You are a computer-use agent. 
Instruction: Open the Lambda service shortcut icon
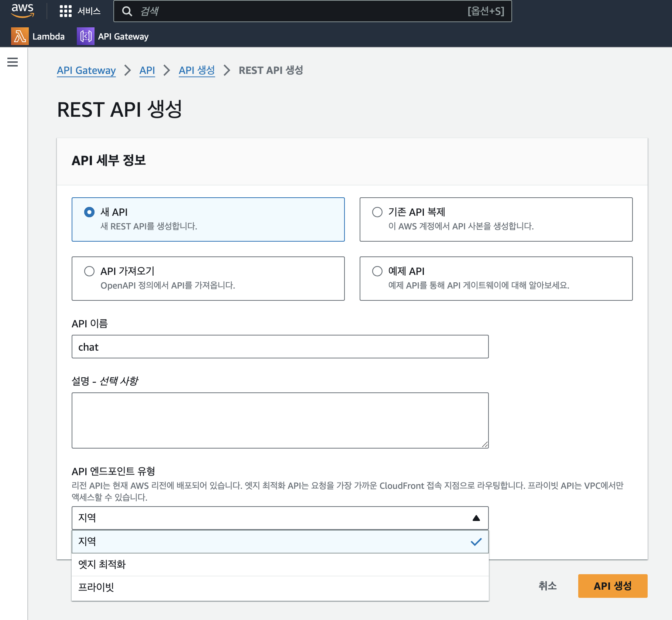[20, 36]
